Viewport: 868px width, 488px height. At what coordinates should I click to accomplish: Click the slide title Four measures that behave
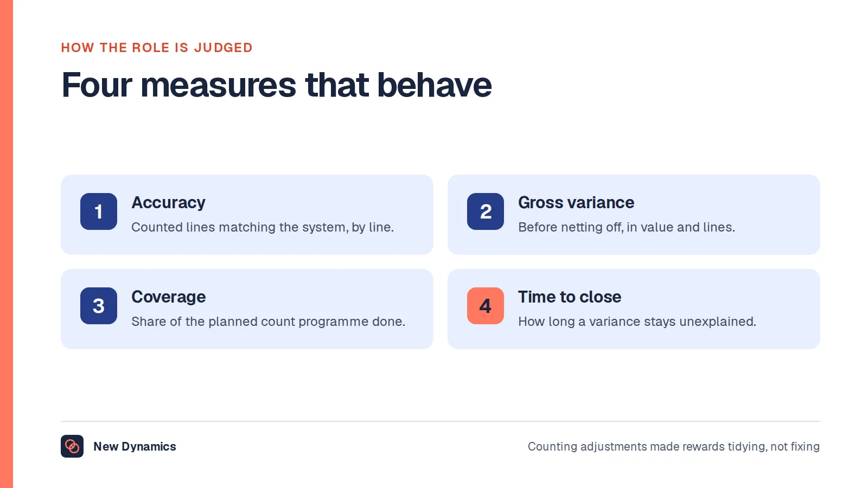point(277,85)
